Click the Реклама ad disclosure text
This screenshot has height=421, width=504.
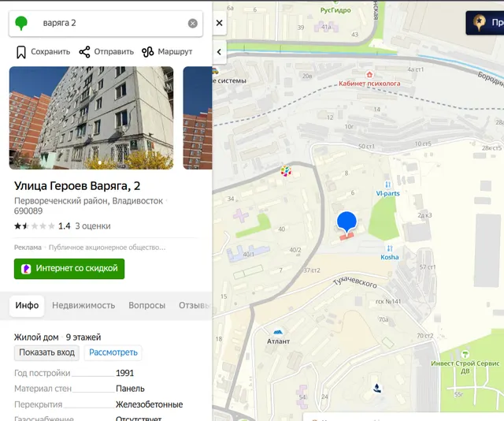(x=28, y=248)
